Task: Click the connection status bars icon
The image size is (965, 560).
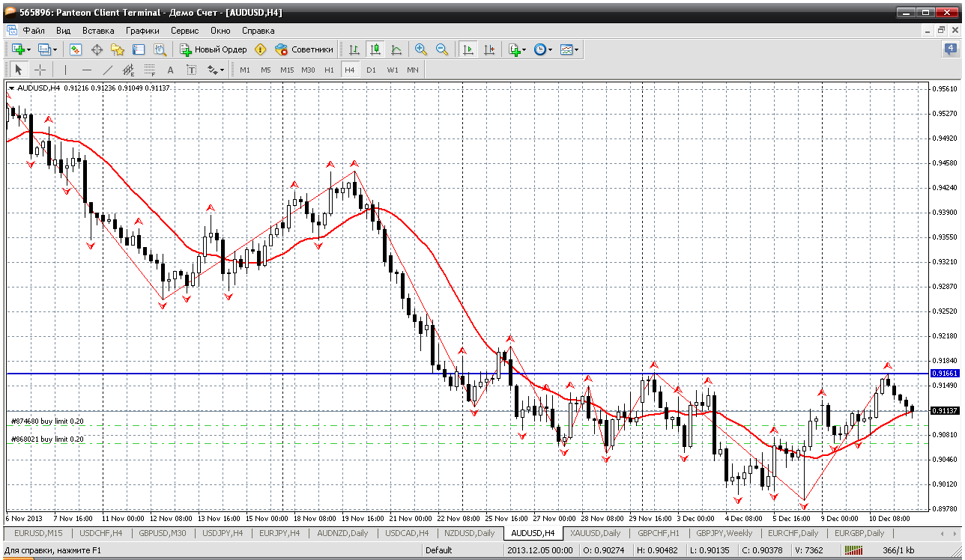Action: 853,550
